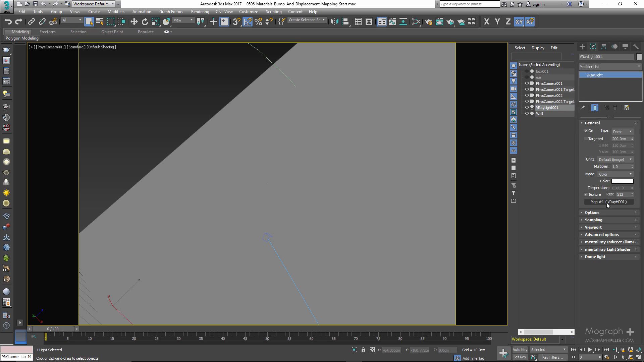Open the Create command panel plus icon
Image resolution: width=644 pixels, height=362 pixels.
582,47
